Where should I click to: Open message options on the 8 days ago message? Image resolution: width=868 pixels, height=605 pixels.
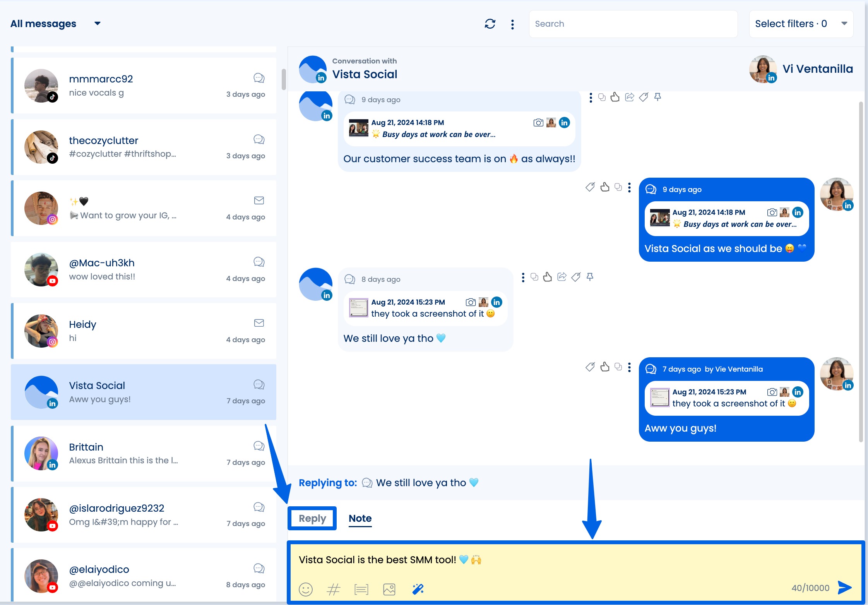(x=523, y=277)
